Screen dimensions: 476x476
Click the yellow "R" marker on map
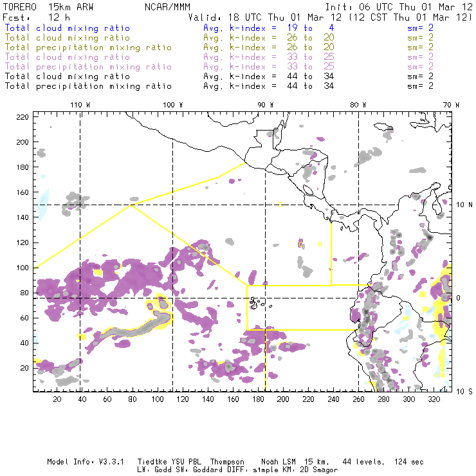coord(320,244)
